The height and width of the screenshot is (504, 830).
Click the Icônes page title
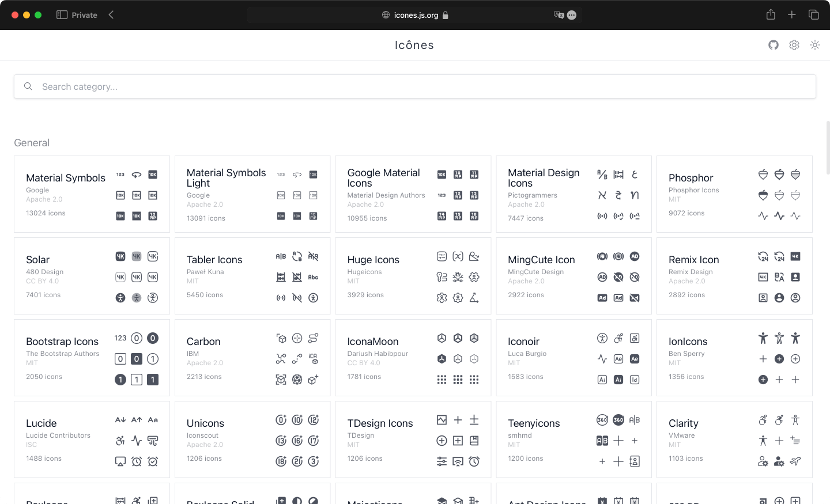point(414,45)
